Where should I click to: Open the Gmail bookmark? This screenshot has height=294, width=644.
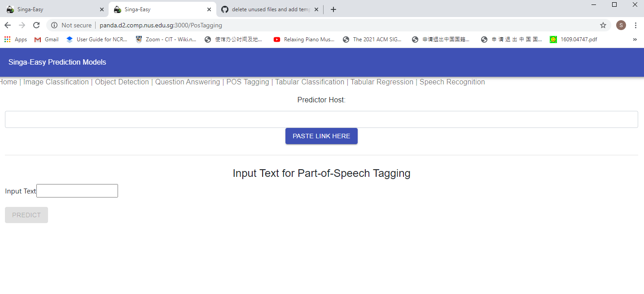pyautogui.click(x=46, y=39)
